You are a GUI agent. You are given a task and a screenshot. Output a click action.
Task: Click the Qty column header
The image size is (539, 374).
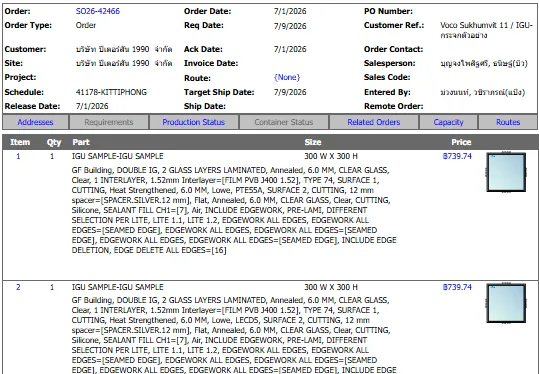[54, 142]
